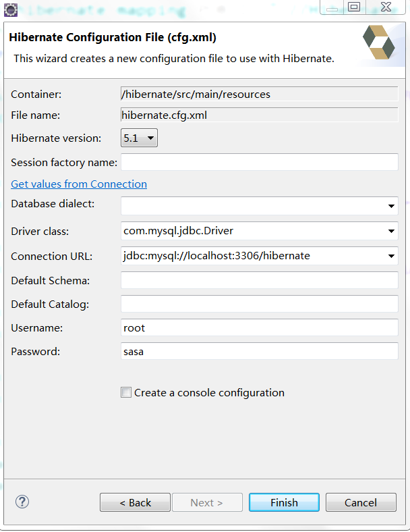Image resolution: width=410 pixels, height=532 pixels.
Task: Expand the Connection URL dropdown arrow
Action: 391,256
